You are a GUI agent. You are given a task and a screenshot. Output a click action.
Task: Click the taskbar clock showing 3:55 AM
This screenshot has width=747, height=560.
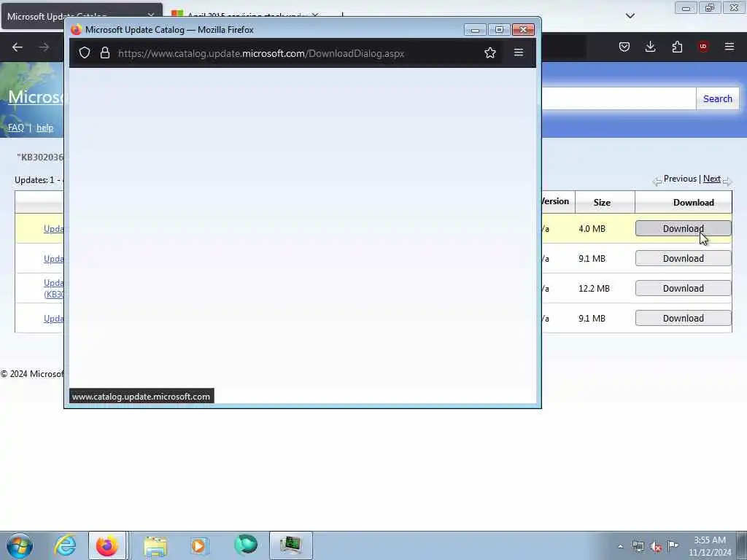coord(709,546)
